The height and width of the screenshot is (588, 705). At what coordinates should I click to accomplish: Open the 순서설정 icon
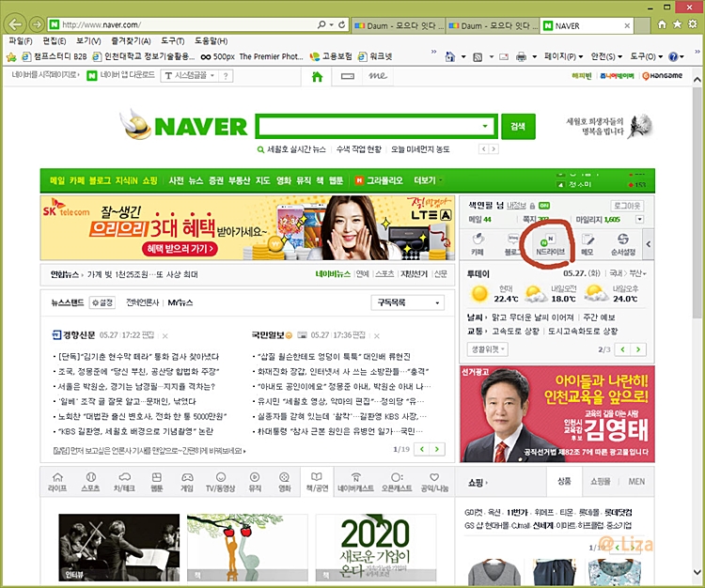tap(622, 245)
